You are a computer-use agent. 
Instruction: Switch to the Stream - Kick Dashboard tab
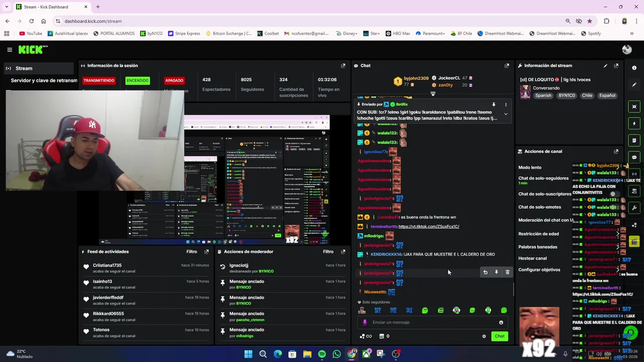tap(50, 7)
